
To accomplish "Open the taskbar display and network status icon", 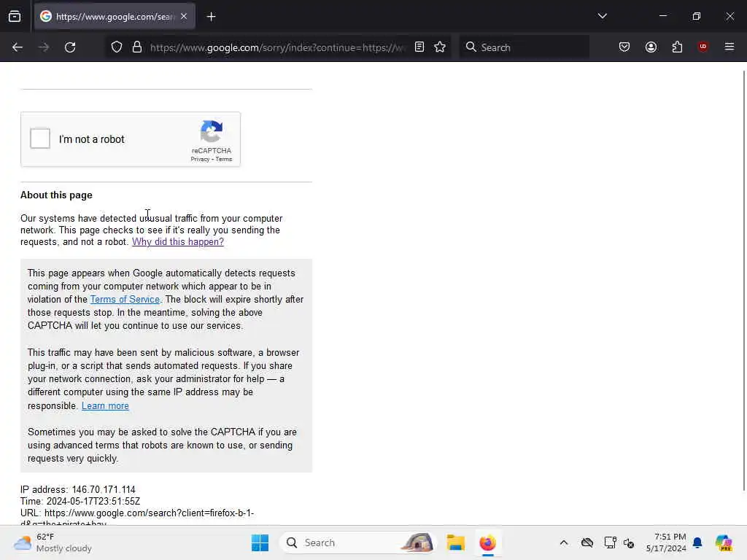I will (610, 542).
